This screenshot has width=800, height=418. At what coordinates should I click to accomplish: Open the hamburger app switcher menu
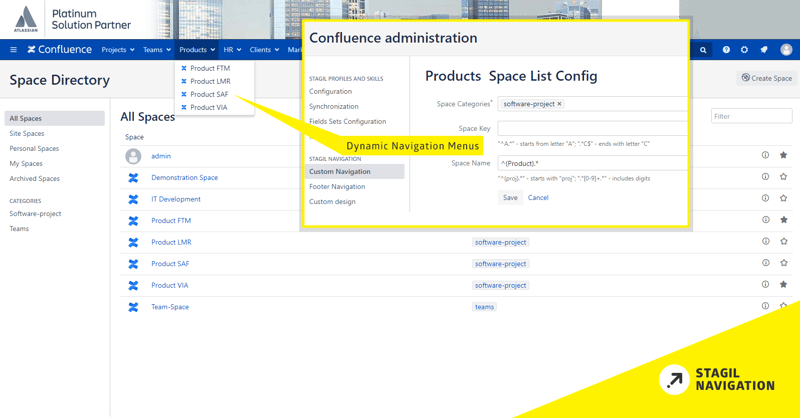click(x=13, y=50)
